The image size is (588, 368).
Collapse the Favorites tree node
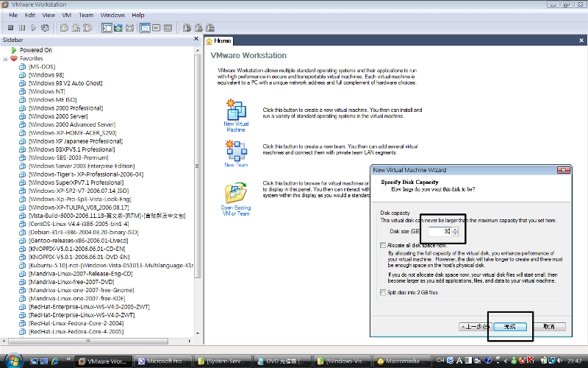coord(5,59)
